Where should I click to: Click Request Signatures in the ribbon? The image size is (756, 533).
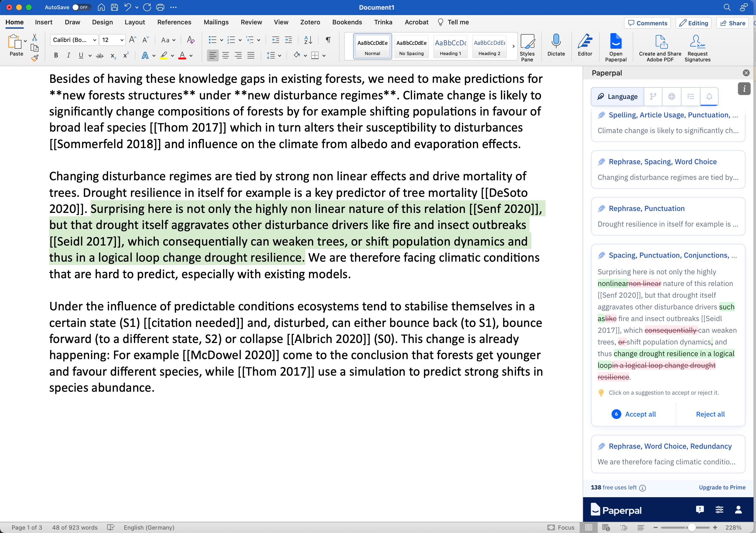click(697, 48)
